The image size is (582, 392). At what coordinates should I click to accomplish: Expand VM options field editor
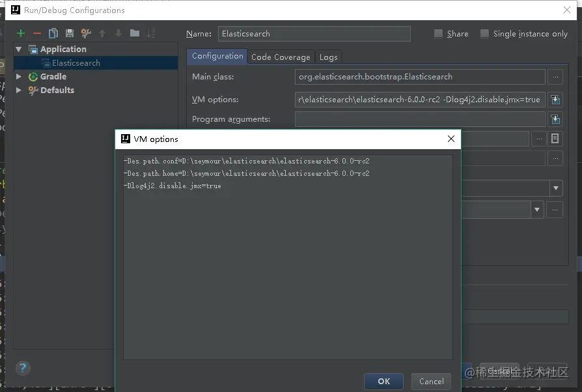(x=555, y=100)
